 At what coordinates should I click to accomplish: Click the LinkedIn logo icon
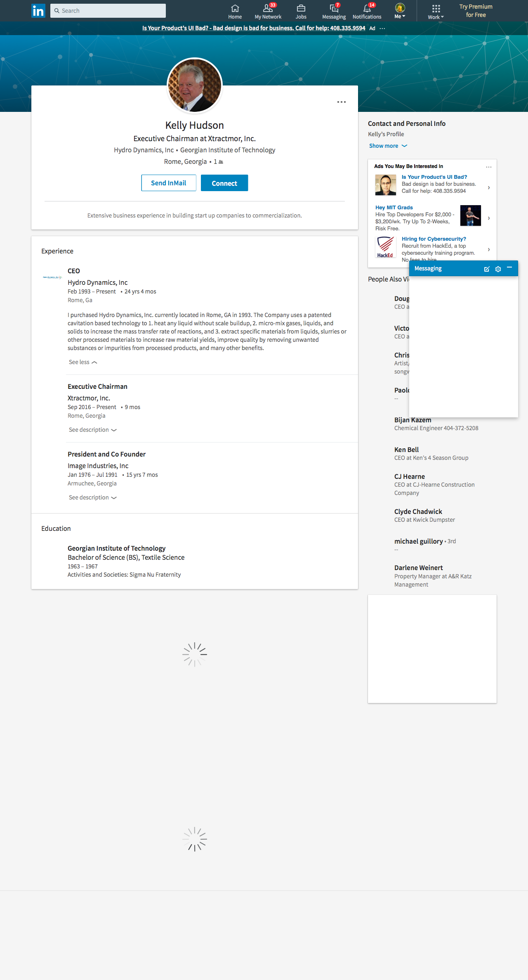[38, 11]
